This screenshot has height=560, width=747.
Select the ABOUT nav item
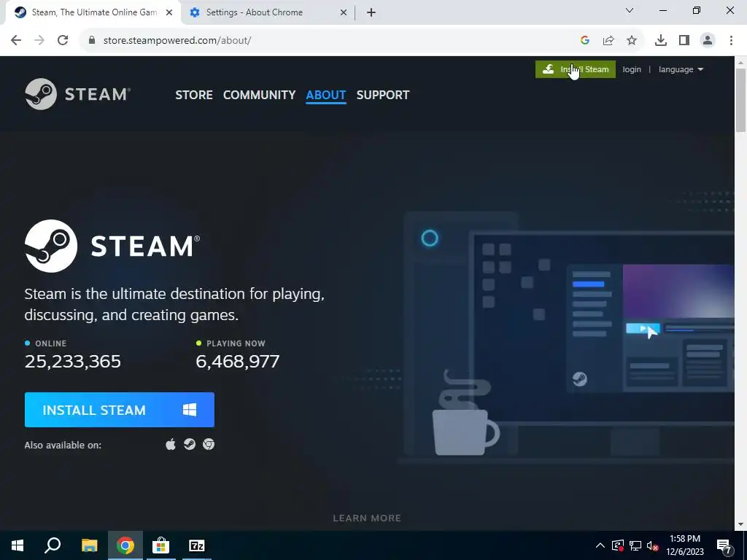coord(326,95)
